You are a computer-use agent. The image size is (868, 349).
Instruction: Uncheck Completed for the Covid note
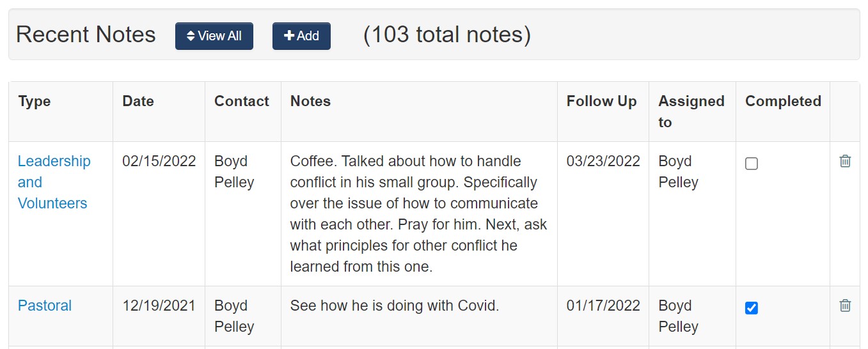(752, 308)
